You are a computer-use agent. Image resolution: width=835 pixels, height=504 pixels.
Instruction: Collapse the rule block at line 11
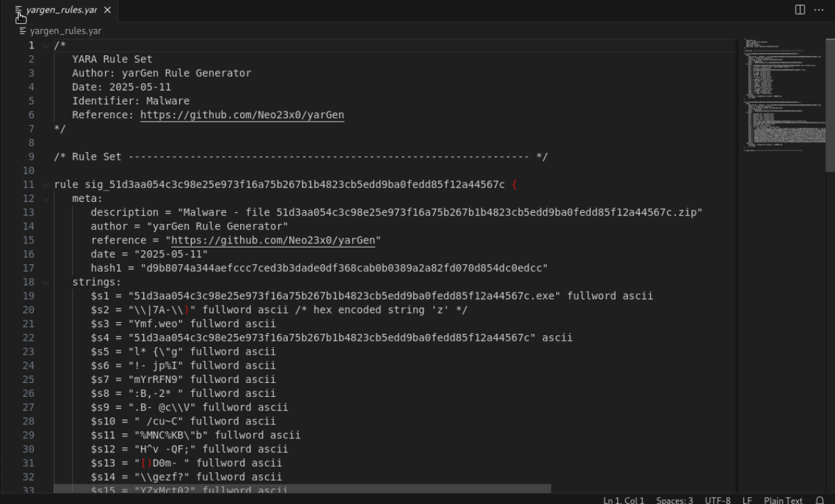(x=46, y=185)
